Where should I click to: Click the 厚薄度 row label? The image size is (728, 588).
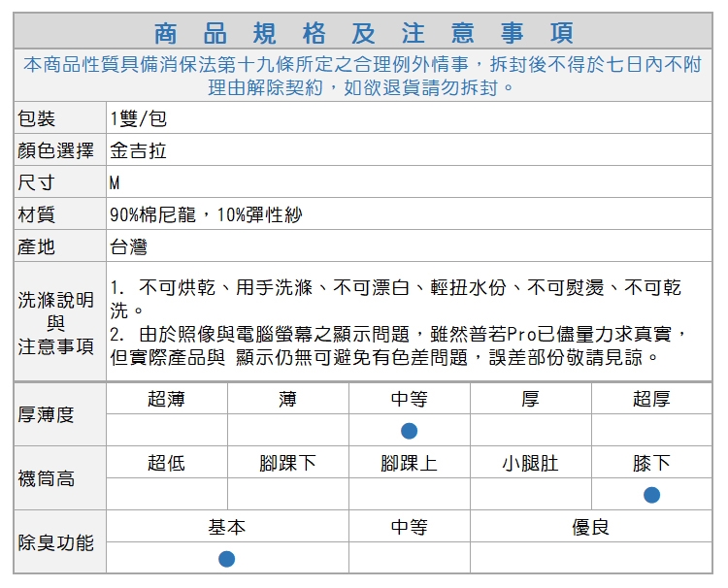(47, 414)
